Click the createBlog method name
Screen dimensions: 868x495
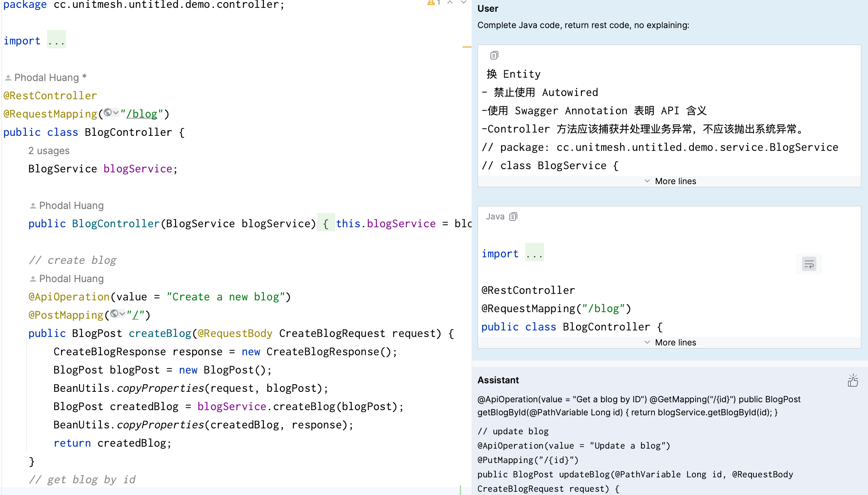pyautogui.click(x=160, y=333)
